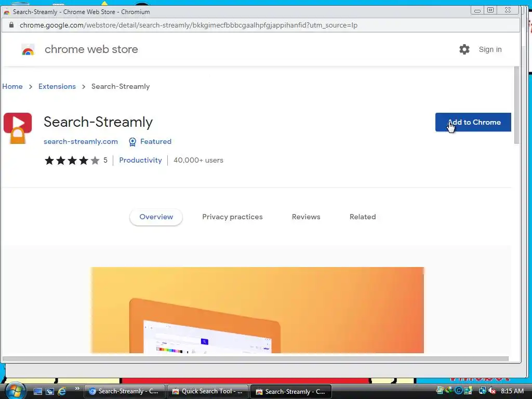Viewport: 532px width, 399px height.
Task: Open the Productivity category link
Action: [x=140, y=160]
